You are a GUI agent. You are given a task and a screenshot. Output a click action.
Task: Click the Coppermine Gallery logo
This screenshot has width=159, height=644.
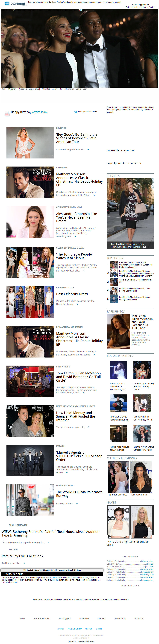(16, 4)
